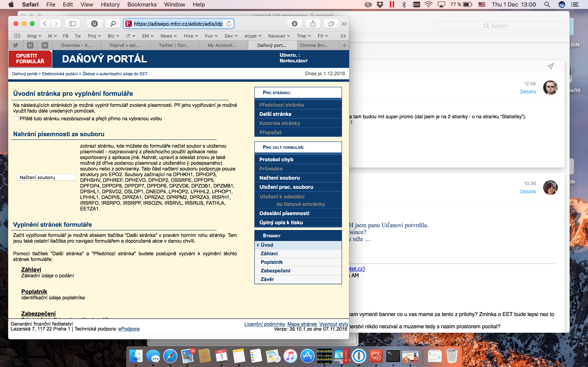This screenshot has width=588, height=367.
Task: Select 'Poplatník' in the Stránky list
Action: (x=272, y=262)
